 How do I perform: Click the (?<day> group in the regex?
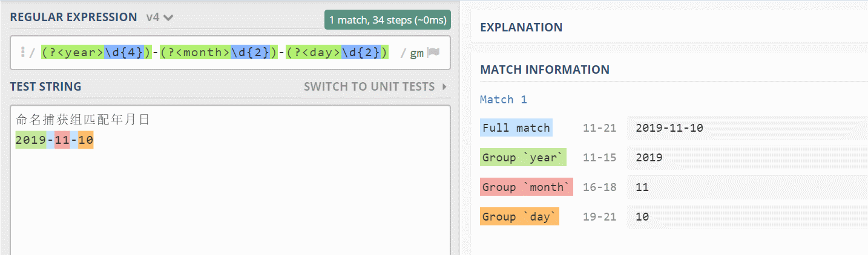[x=314, y=53]
